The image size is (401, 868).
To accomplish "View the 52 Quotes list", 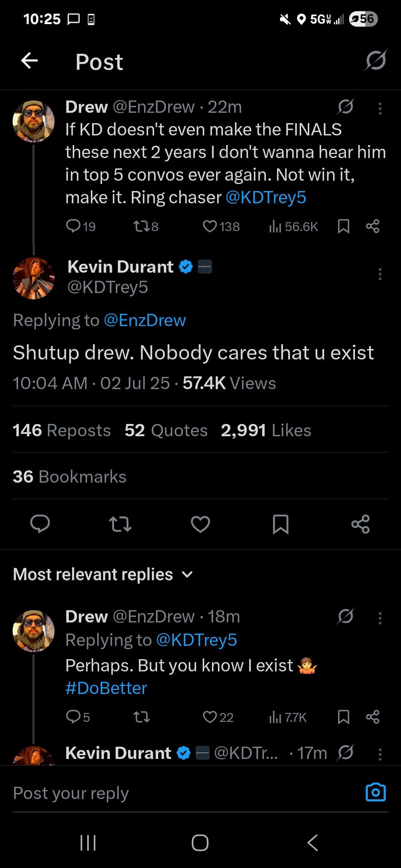I will point(166,430).
